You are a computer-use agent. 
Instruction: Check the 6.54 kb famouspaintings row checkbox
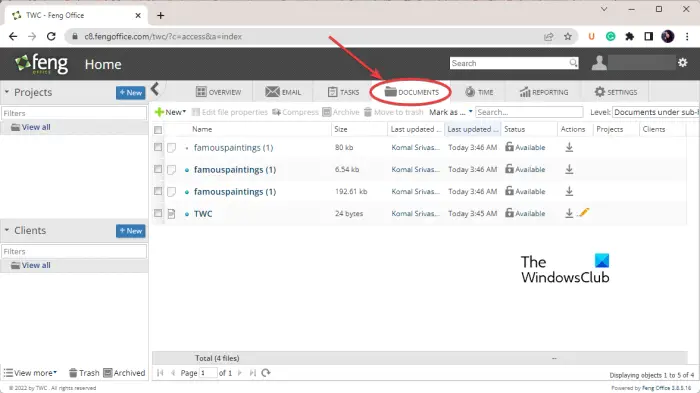158,169
